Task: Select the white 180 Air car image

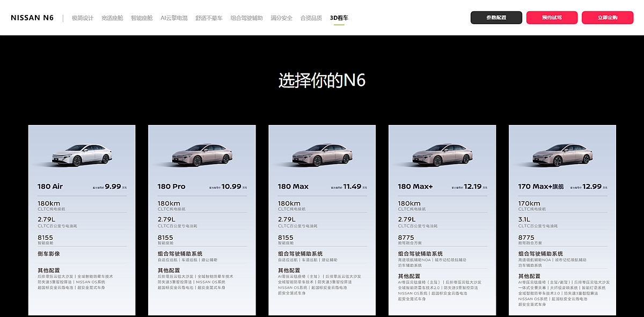Action: coord(82,154)
